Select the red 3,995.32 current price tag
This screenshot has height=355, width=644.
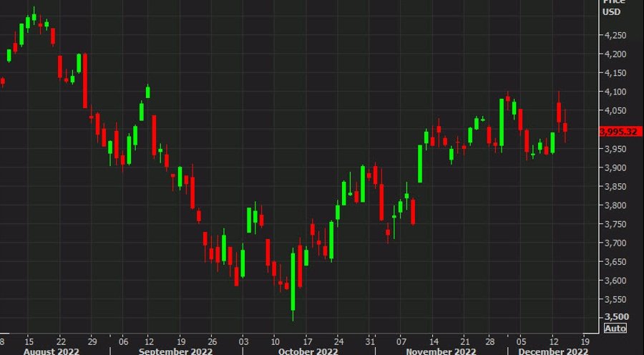point(620,132)
